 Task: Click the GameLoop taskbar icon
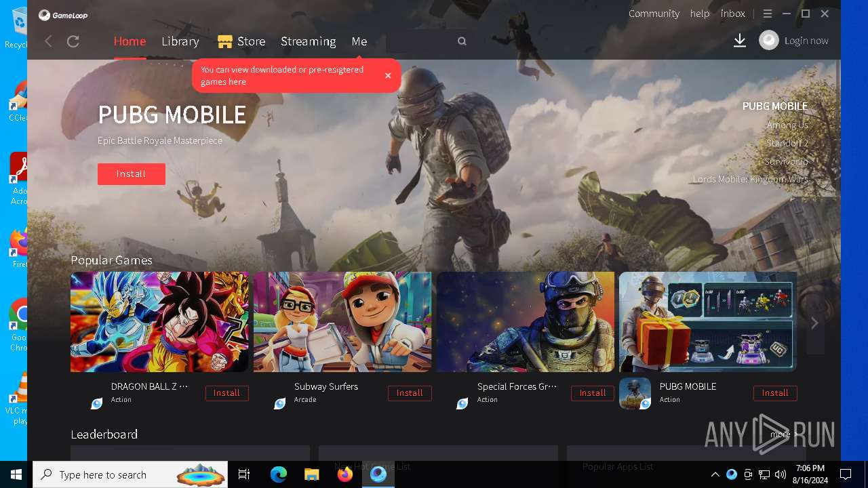point(378,474)
